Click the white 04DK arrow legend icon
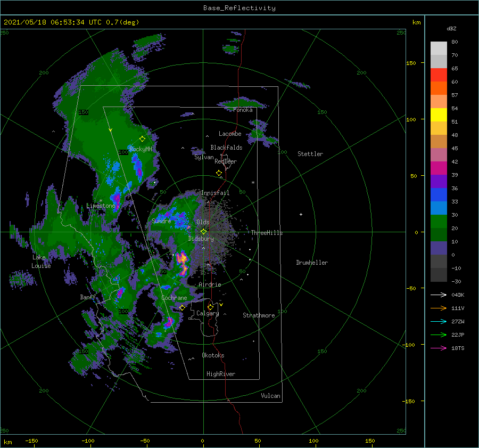 439,295
